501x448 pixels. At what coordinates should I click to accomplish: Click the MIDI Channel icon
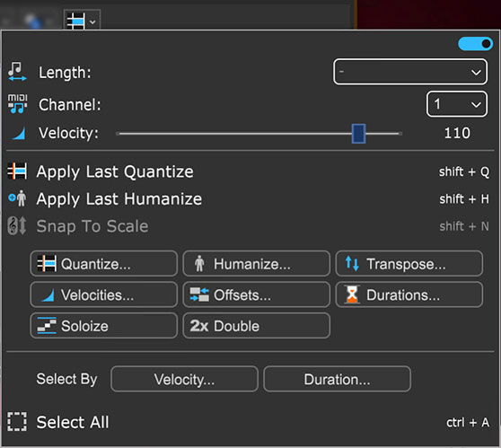pyautogui.click(x=17, y=104)
